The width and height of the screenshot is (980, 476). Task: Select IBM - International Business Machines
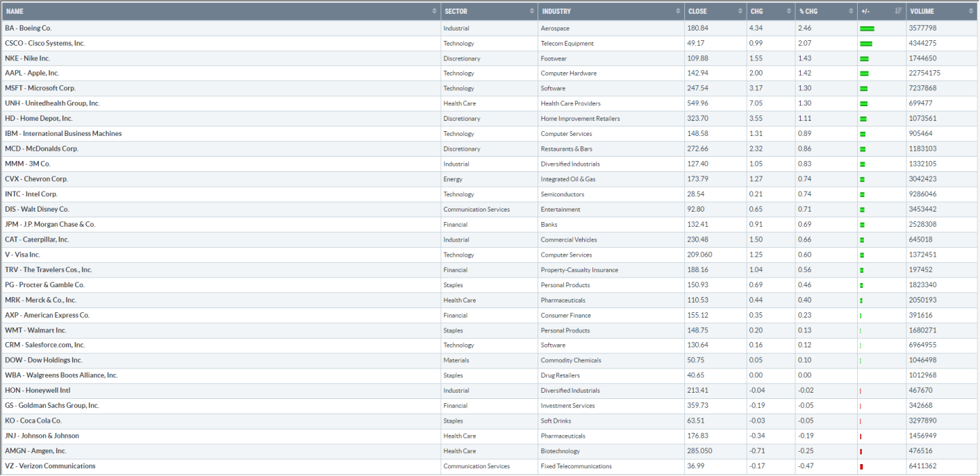pos(63,134)
